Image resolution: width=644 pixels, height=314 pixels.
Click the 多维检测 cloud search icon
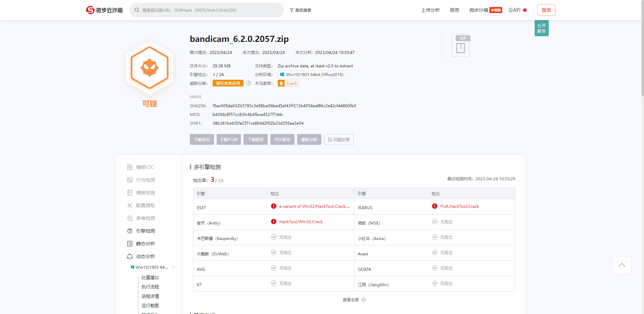coord(130,218)
